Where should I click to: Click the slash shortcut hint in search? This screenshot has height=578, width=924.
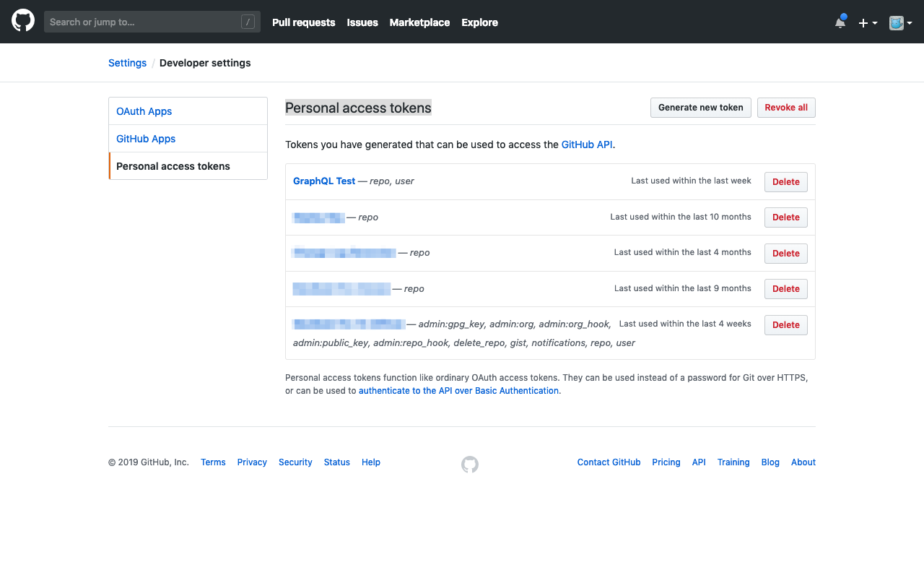[248, 22]
